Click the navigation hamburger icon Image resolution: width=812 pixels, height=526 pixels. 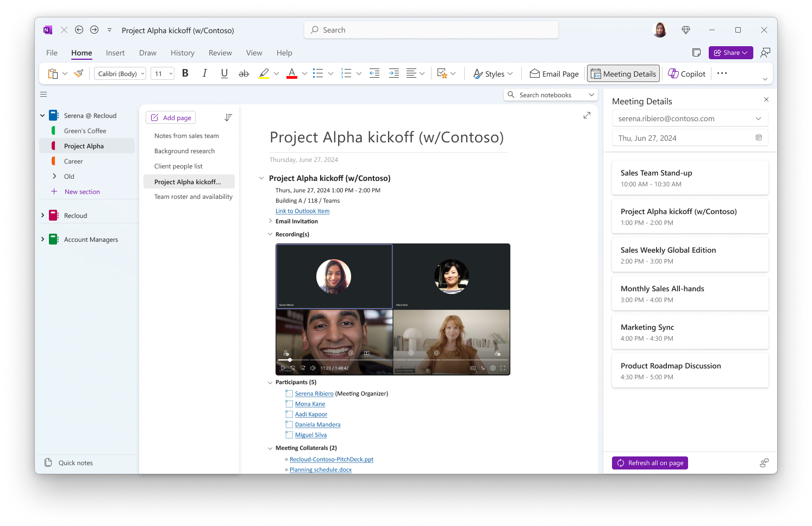point(43,94)
